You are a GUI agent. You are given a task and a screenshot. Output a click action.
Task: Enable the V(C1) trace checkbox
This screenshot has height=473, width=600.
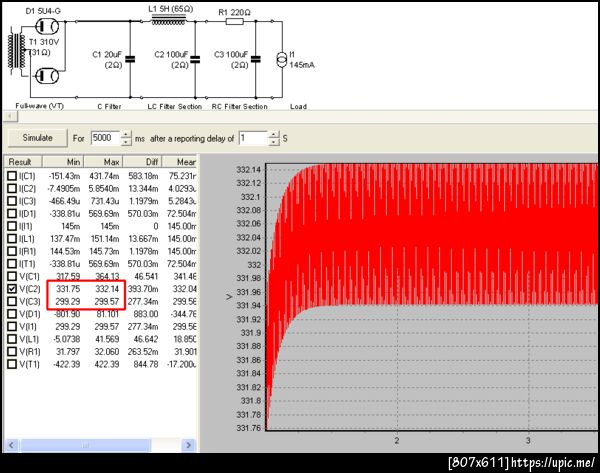click(x=12, y=276)
